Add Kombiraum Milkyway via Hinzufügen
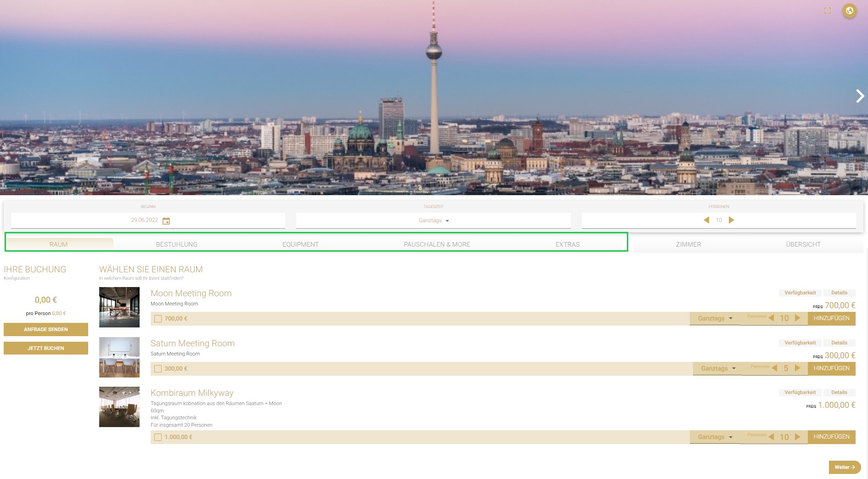 click(832, 437)
